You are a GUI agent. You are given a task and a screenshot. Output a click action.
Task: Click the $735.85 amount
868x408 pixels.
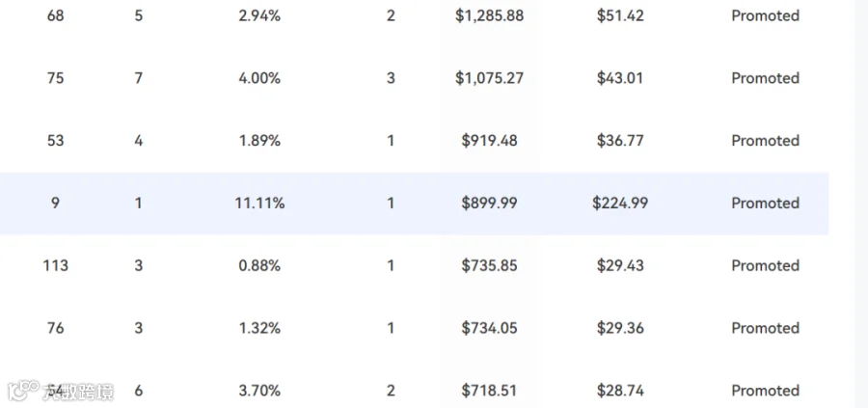coord(489,265)
